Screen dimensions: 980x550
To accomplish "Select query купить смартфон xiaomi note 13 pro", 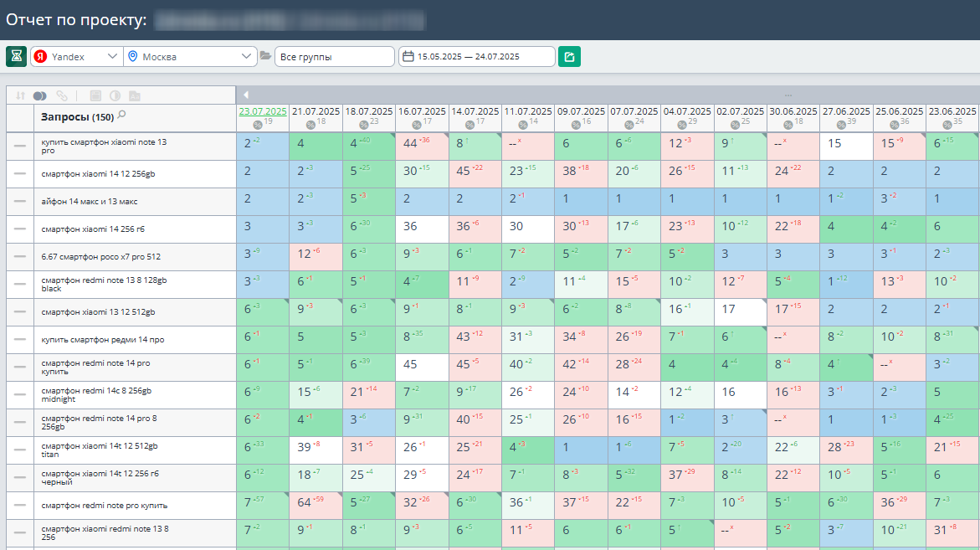I will click(104, 146).
